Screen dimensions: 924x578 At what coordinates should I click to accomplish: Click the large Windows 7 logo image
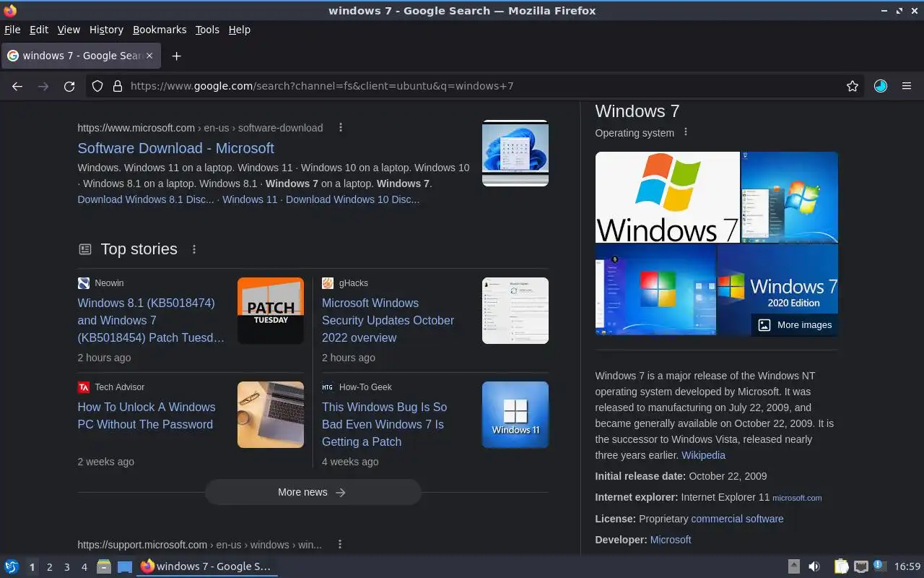(x=668, y=197)
